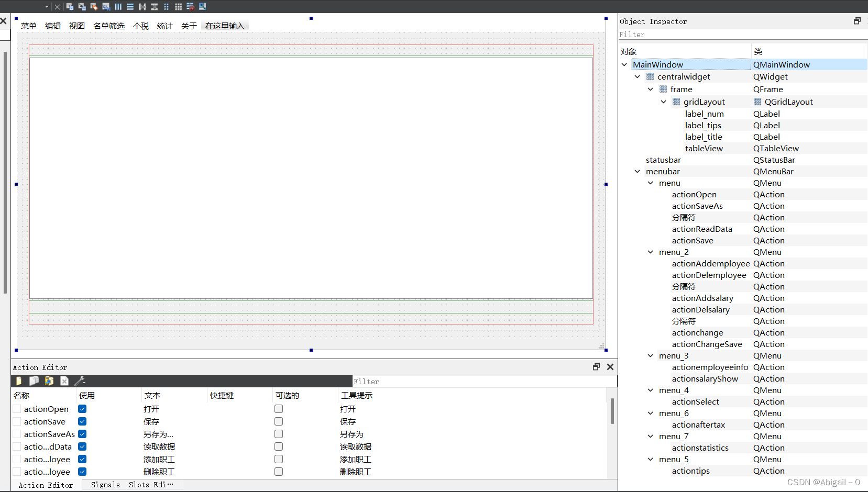Apply horizontal splitter layout icon
868x492 pixels.
pyautogui.click(x=142, y=7)
